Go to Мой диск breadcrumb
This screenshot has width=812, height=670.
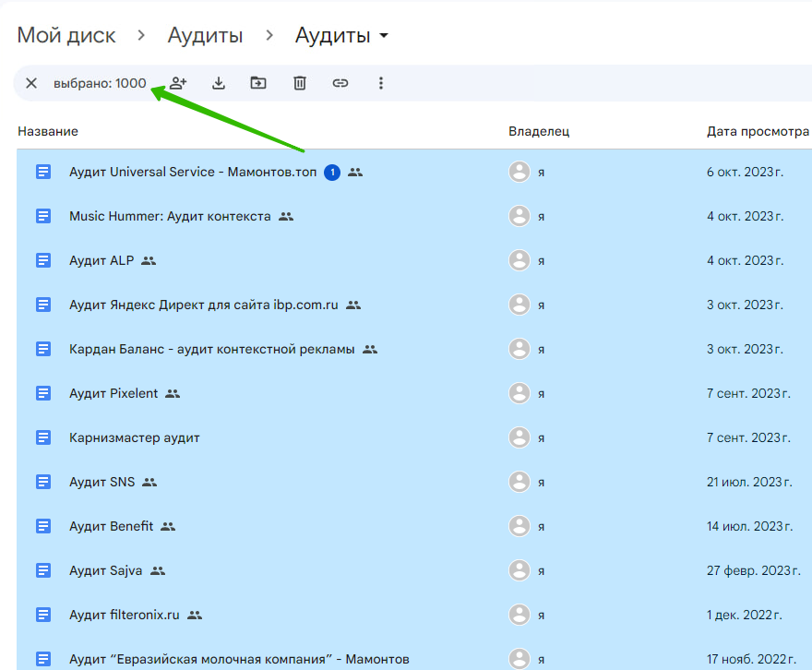[x=66, y=36]
